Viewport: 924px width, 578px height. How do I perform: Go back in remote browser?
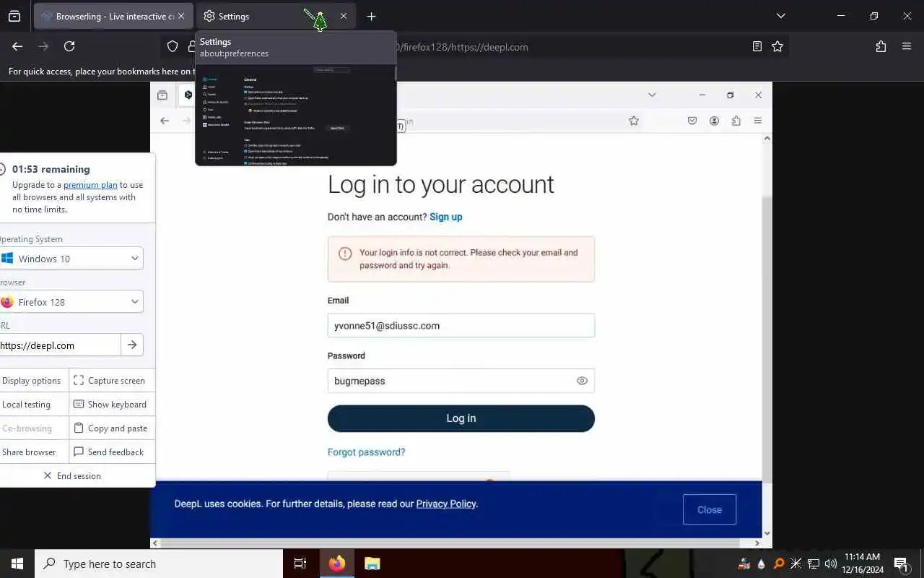pos(165,121)
